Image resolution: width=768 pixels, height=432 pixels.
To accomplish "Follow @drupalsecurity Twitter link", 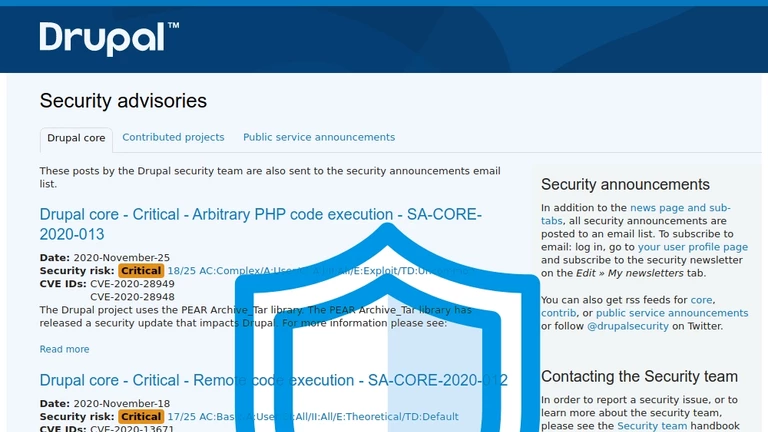I will tap(627, 326).
